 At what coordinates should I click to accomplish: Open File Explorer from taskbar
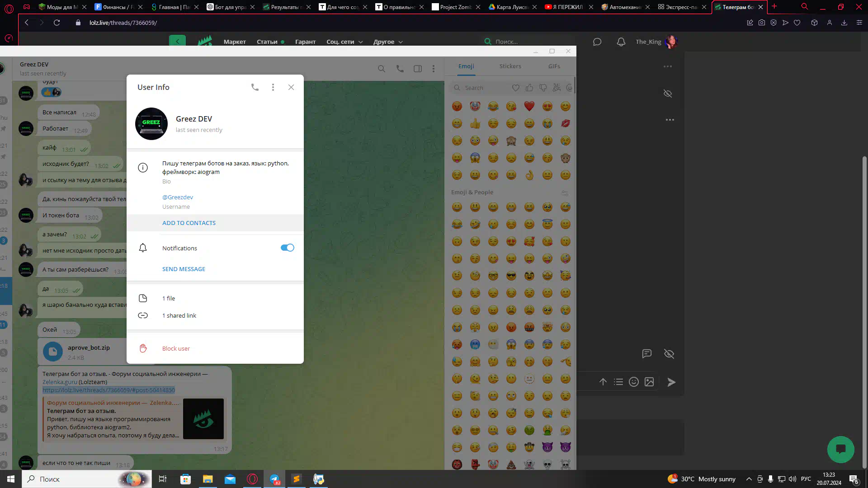point(208,479)
